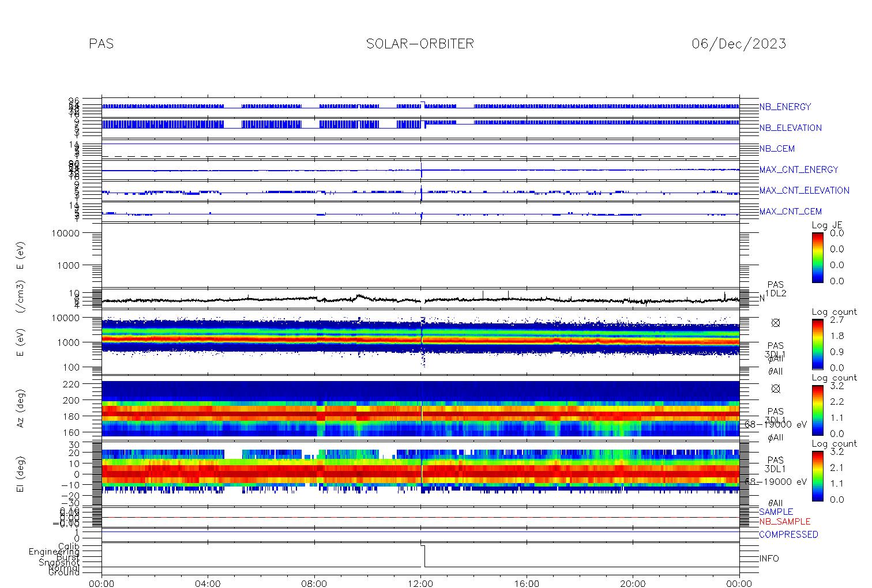Viewport: 872px width, 588px height.
Task: Click the Az (deg) axis title
Action: click(x=21, y=408)
